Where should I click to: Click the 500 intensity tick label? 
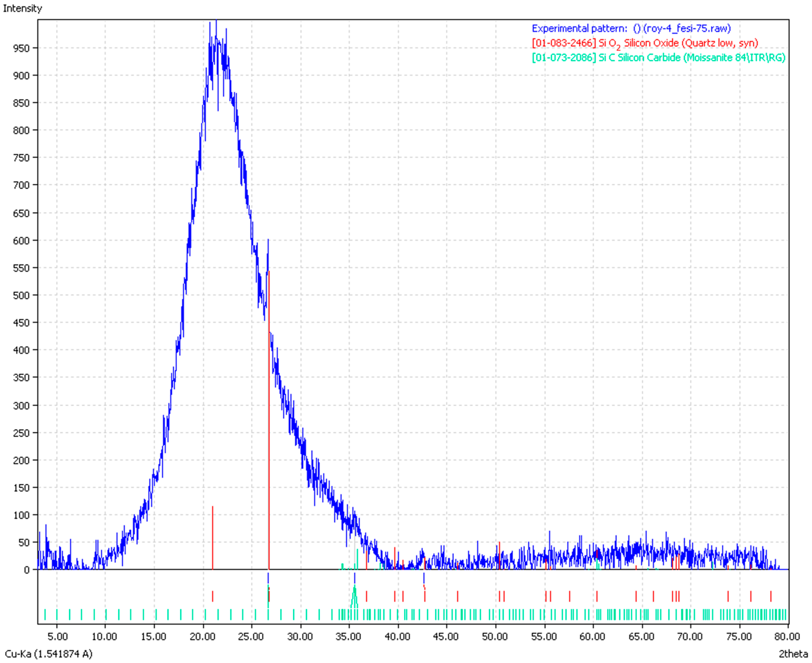pos(21,296)
